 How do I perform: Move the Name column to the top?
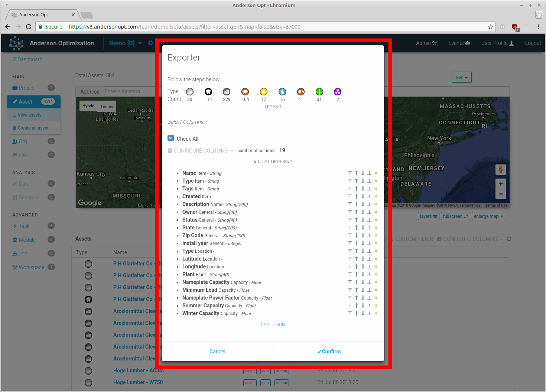pos(350,173)
